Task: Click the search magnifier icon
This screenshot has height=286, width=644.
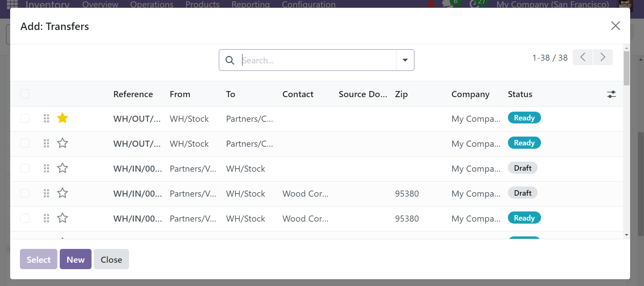Action: point(230,60)
